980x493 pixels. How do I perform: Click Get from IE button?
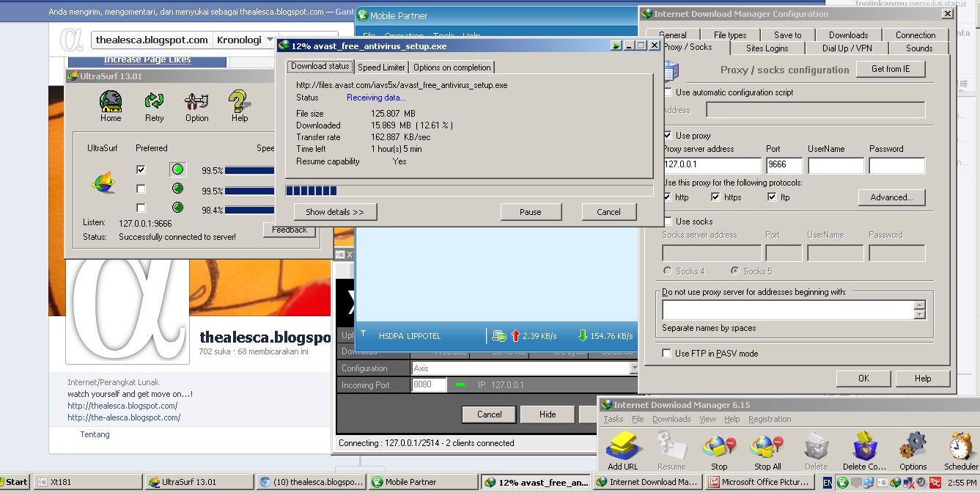point(891,69)
